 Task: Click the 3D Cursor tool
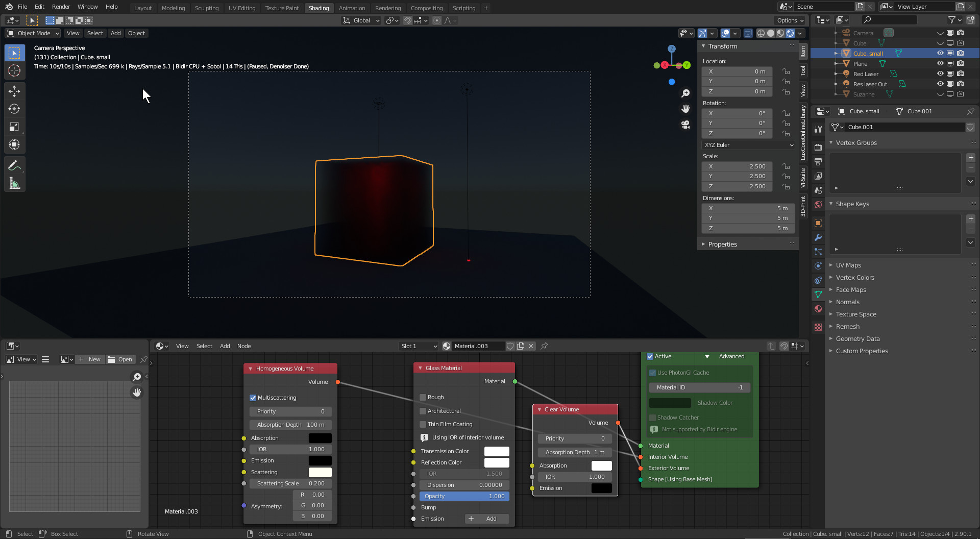click(x=14, y=70)
